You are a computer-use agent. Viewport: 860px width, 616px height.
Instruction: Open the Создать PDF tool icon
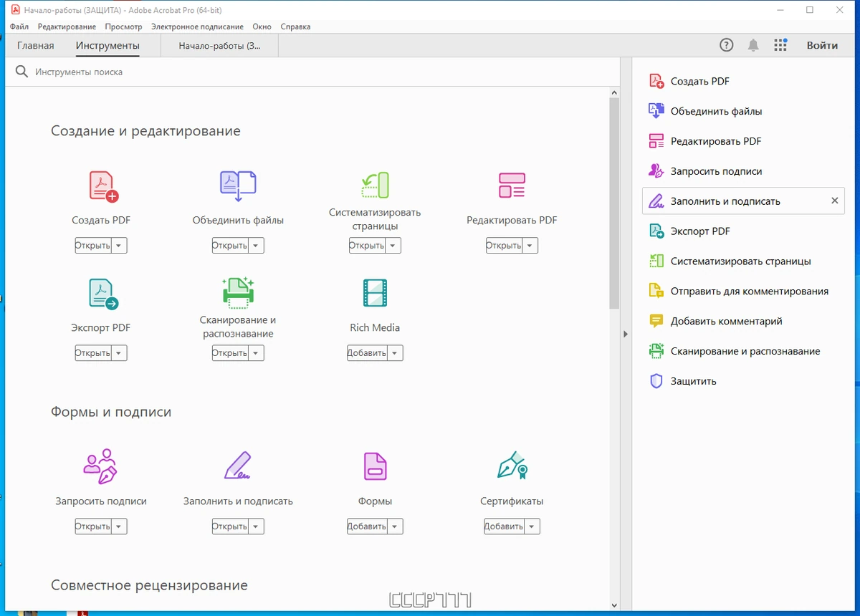[x=103, y=186]
